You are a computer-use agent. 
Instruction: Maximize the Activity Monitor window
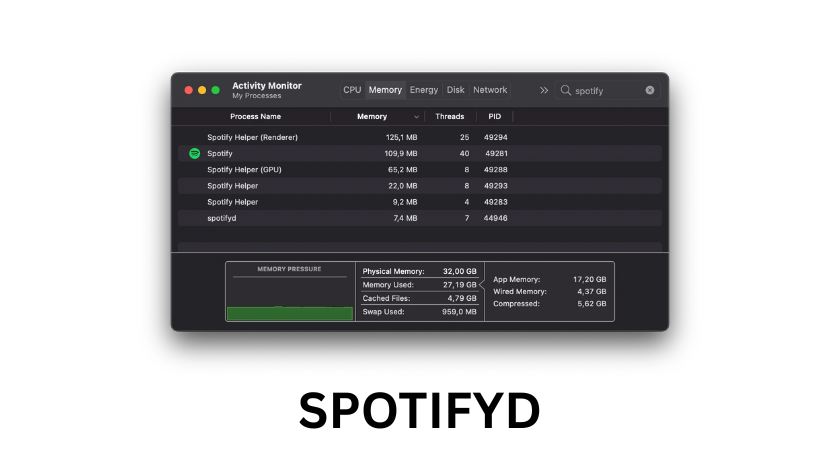(x=215, y=90)
